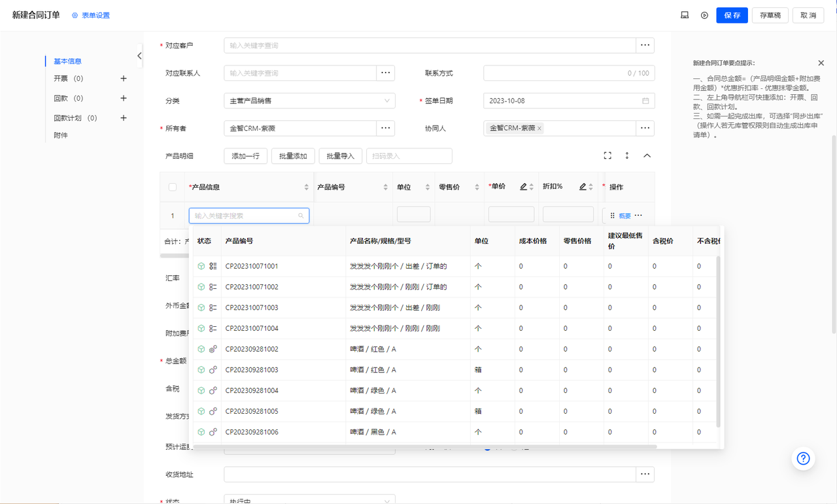Open more actions ellipsis in row 1

point(638,215)
